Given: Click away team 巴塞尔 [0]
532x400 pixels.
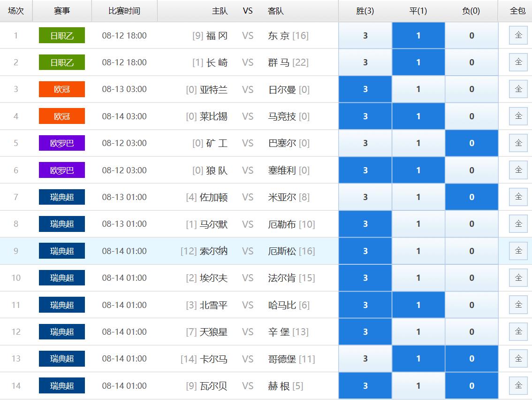Looking at the screenshot, I should click(289, 143).
